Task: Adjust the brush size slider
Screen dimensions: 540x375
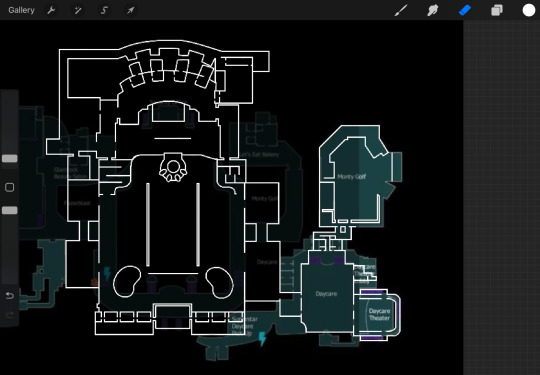Action: 10,158
